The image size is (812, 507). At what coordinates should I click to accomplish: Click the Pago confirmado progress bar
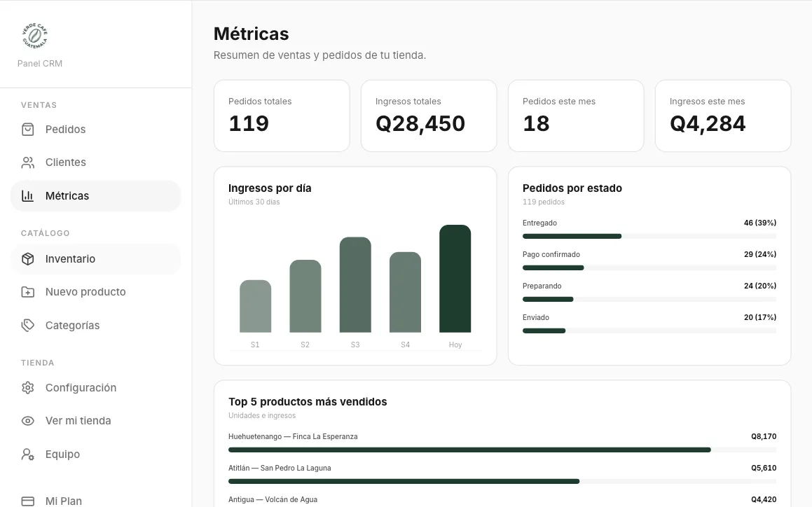coord(649,268)
